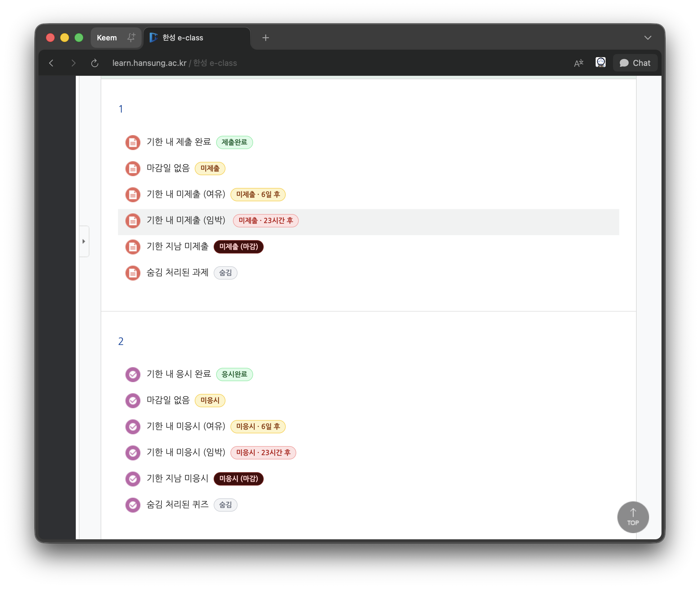Image resolution: width=700 pixels, height=589 pixels.
Task: Open the 마감일 없음 assignment link
Action: (168, 168)
